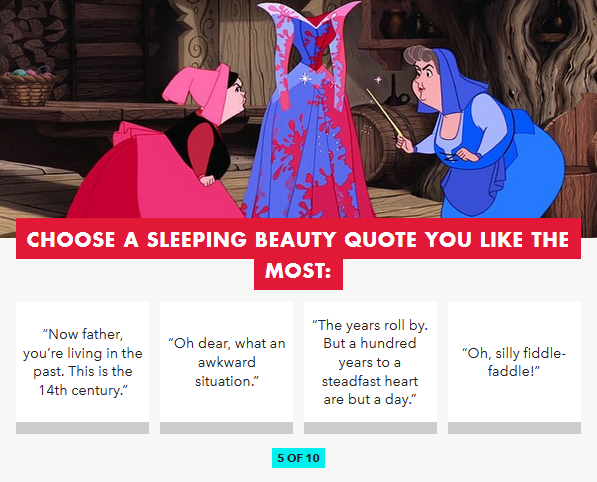Select the "Now father, you're living in the past" quote

(83, 362)
